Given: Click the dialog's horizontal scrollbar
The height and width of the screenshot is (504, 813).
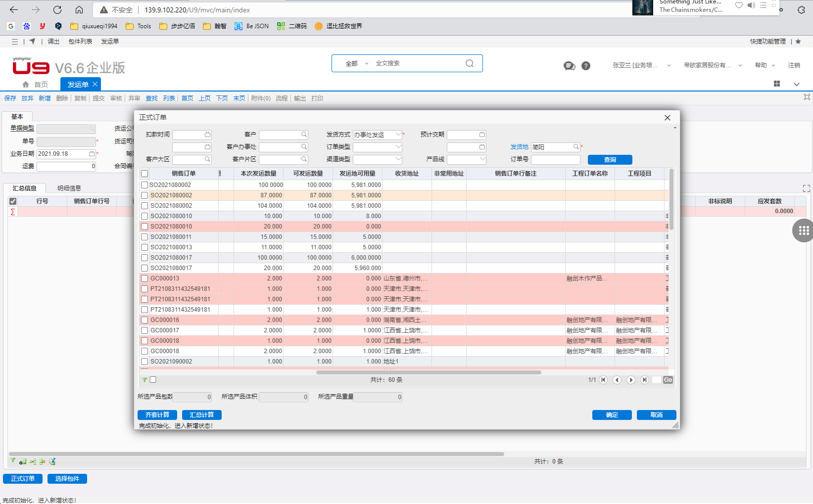Looking at the screenshot, I should (x=428, y=372).
